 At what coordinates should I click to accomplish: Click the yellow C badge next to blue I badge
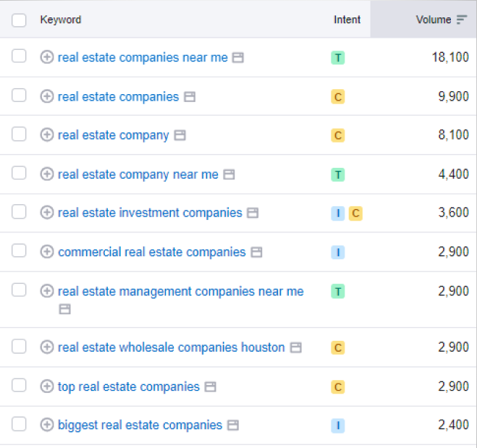355,213
